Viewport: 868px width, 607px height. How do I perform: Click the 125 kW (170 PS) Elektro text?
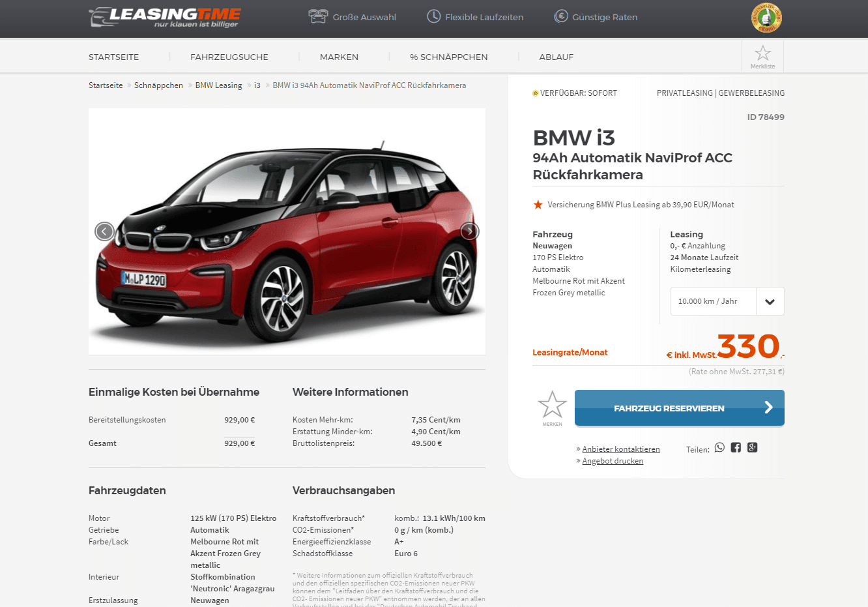point(233,518)
